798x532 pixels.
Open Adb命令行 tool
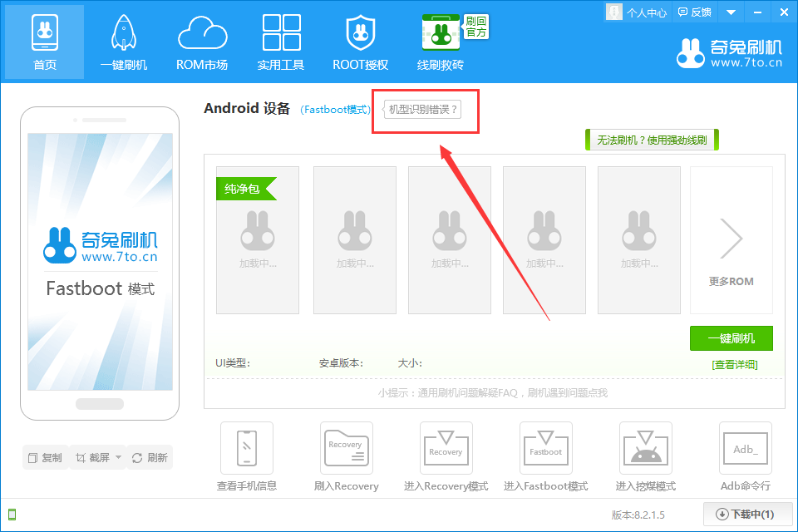745,448
